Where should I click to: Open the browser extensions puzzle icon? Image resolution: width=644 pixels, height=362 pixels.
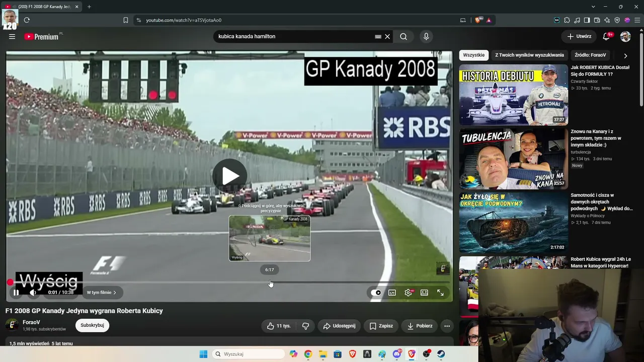pos(567,20)
